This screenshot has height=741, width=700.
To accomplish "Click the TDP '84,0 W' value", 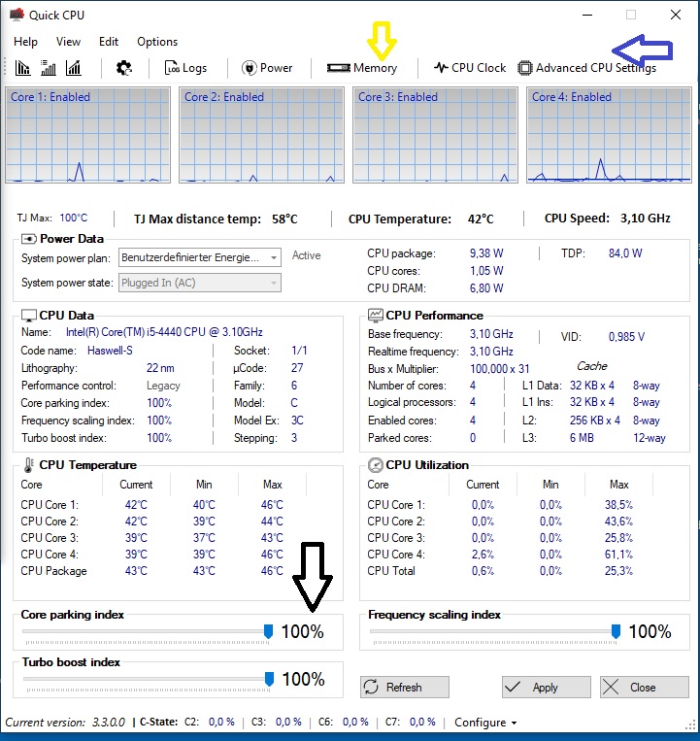I will [625, 253].
